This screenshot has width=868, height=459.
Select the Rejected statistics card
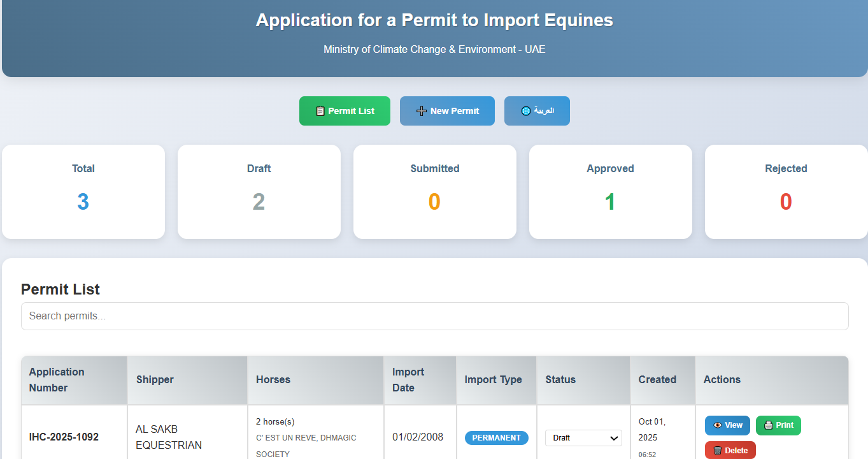(x=785, y=191)
